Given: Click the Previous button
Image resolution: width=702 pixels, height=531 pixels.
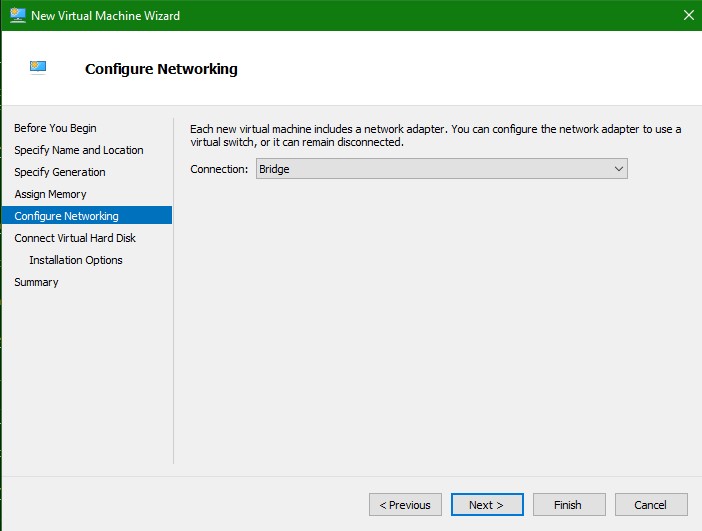Looking at the screenshot, I should [x=405, y=505].
